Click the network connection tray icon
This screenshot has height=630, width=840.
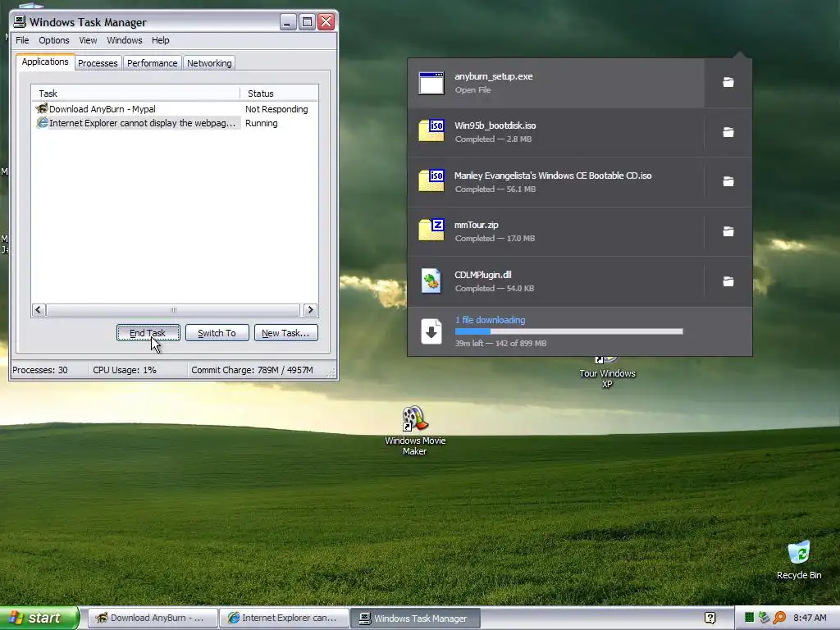point(764,619)
